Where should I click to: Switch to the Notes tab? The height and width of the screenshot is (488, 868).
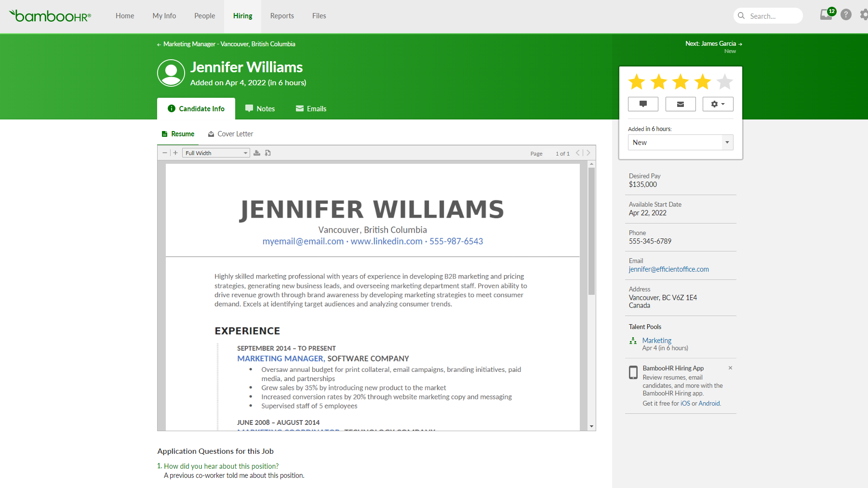260,108
